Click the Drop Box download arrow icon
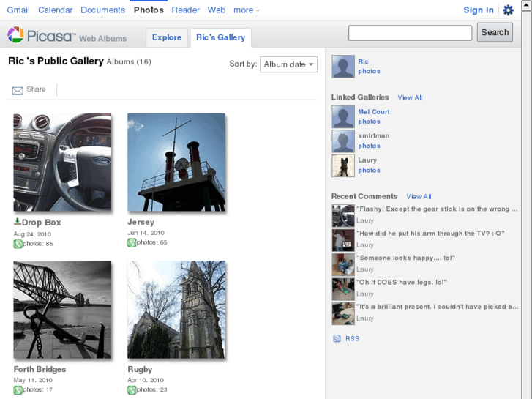 [x=18, y=221]
